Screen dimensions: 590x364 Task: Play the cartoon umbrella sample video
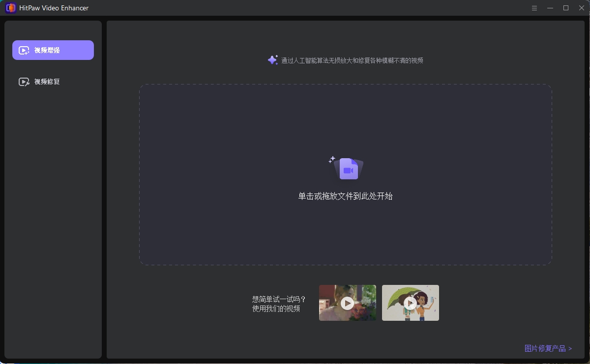(x=411, y=303)
